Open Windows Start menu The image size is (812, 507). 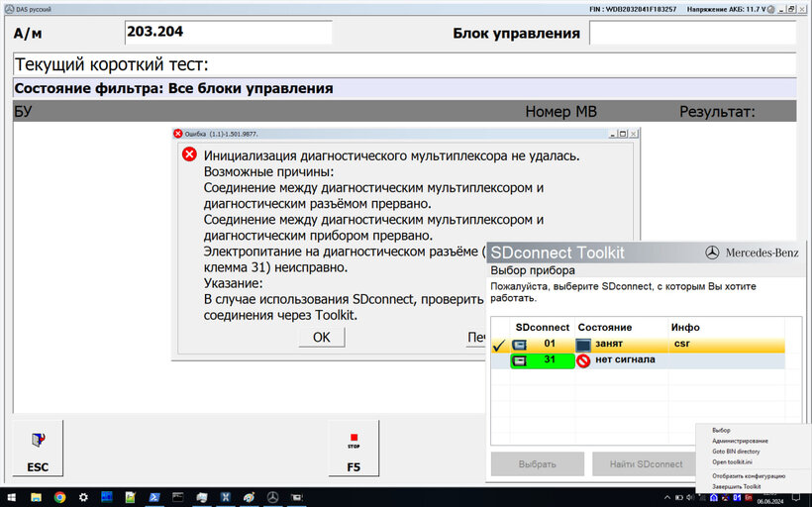(x=11, y=498)
